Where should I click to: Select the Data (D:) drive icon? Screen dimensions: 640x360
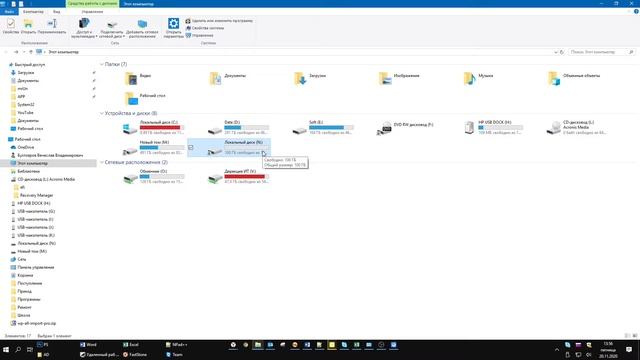click(x=215, y=130)
